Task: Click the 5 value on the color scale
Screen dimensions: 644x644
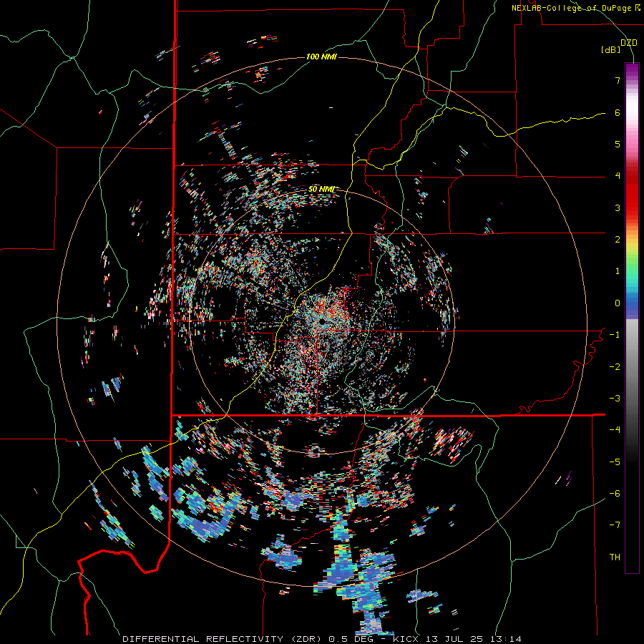Action: coord(618,144)
